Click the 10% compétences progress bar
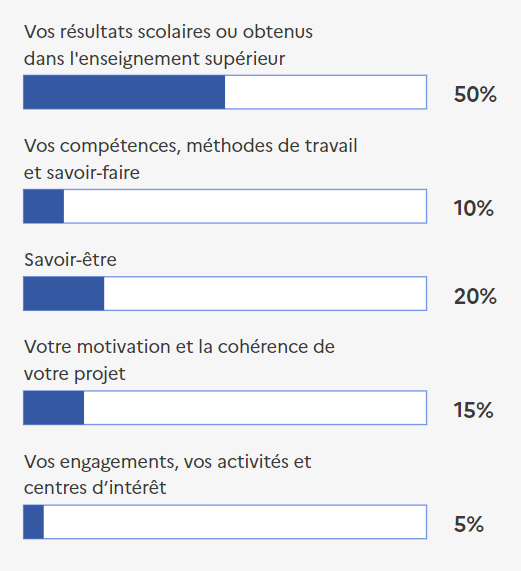521x571 pixels. pyautogui.click(x=225, y=206)
